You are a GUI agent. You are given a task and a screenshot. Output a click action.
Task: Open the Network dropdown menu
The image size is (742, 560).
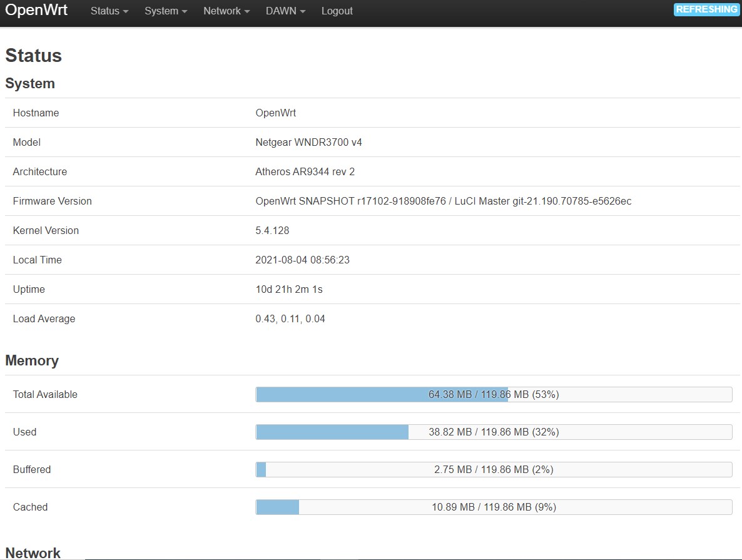pyautogui.click(x=225, y=11)
